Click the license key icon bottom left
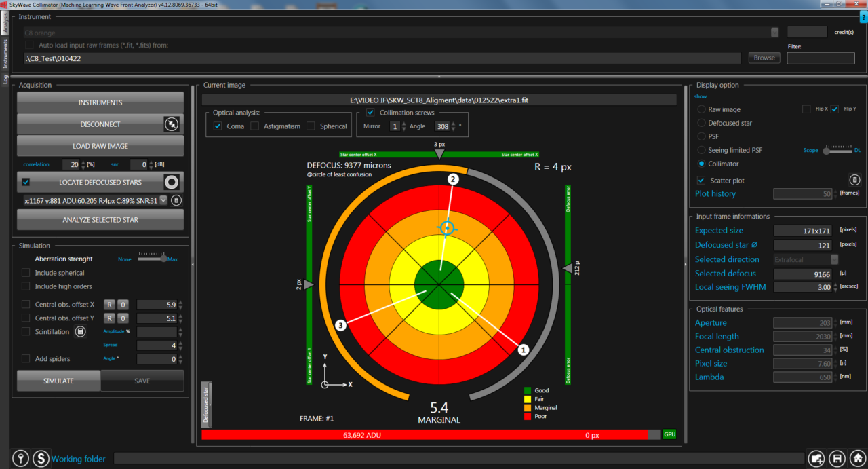The width and height of the screenshot is (868, 469). click(x=20, y=458)
